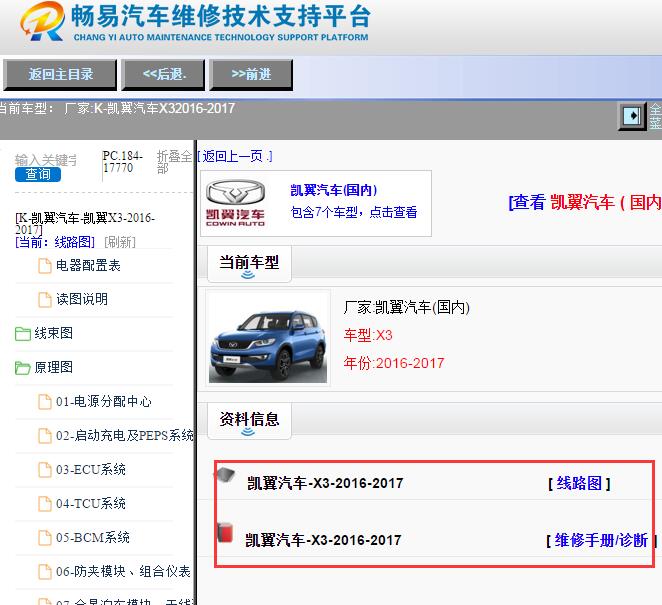Click the 查看 凯翼汽车 (国内 link on right
The width and height of the screenshot is (662, 605).
[x=585, y=203]
